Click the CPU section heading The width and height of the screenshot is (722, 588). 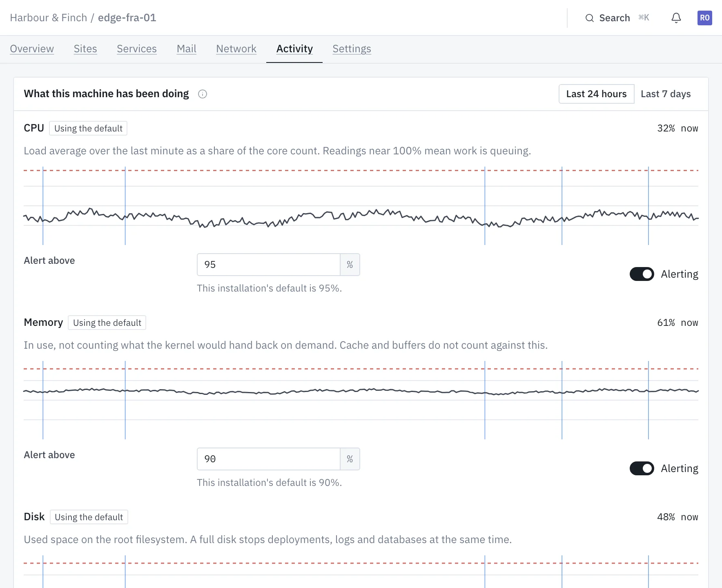[34, 128]
